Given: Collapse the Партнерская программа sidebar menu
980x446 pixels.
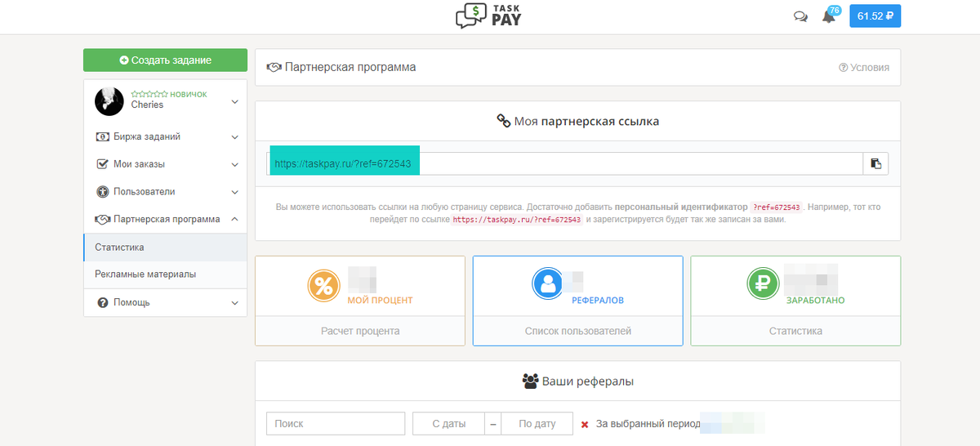Looking at the screenshot, I should click(x=165, y=219).
